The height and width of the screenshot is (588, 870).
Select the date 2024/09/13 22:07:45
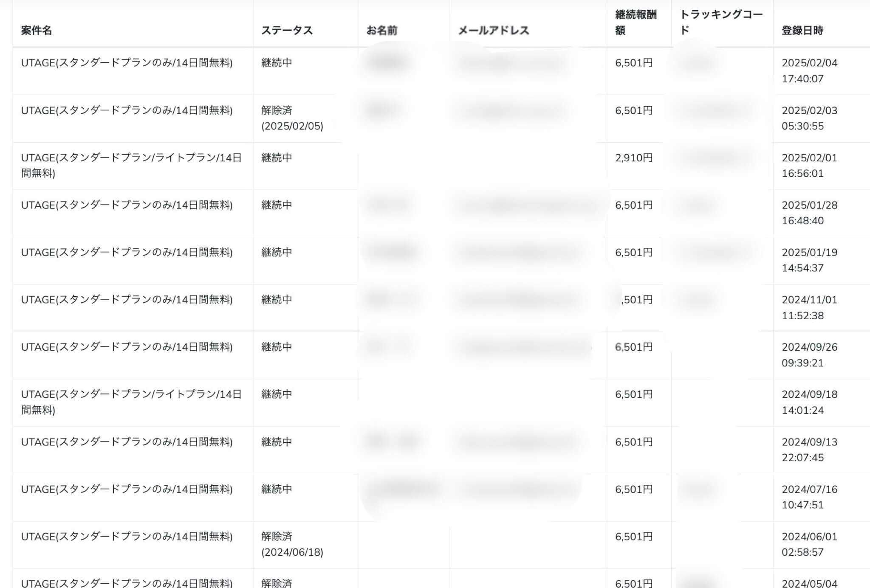click(810, 450)
